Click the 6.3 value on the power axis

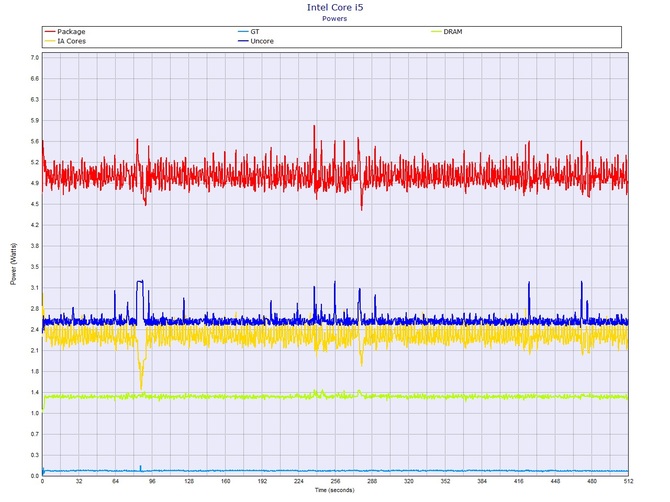[x=35, y=100]
